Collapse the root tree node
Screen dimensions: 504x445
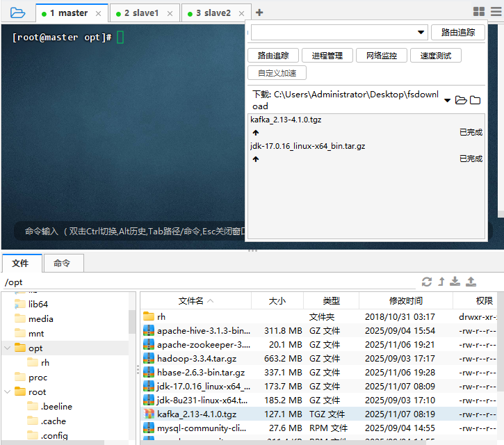8,391
